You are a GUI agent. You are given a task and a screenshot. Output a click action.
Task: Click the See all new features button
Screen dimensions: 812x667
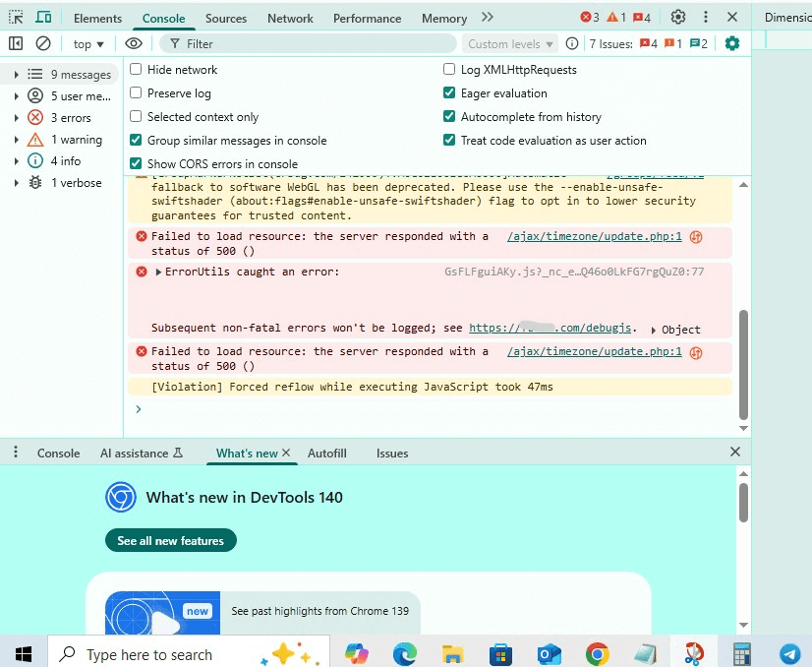171,541
